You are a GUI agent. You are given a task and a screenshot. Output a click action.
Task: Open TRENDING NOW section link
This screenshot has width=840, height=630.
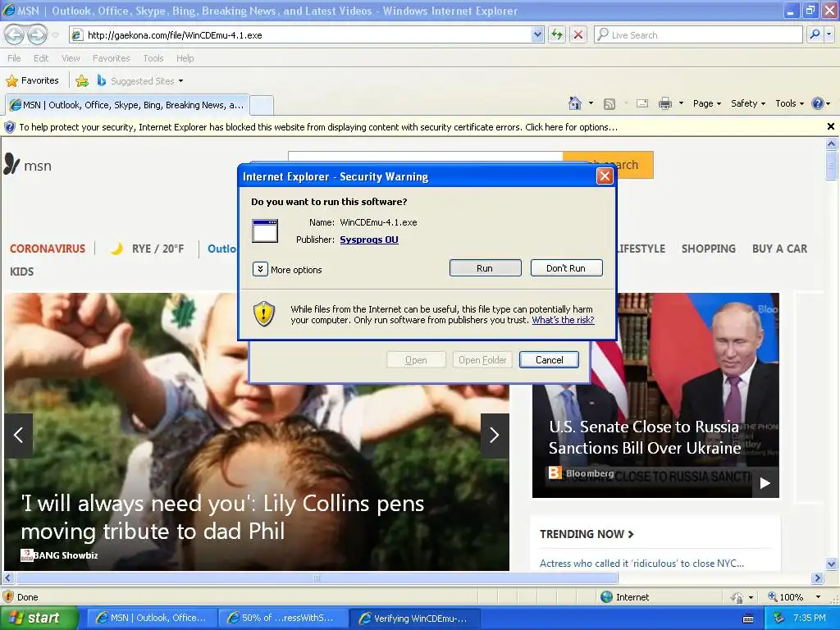tap(587, 534)
